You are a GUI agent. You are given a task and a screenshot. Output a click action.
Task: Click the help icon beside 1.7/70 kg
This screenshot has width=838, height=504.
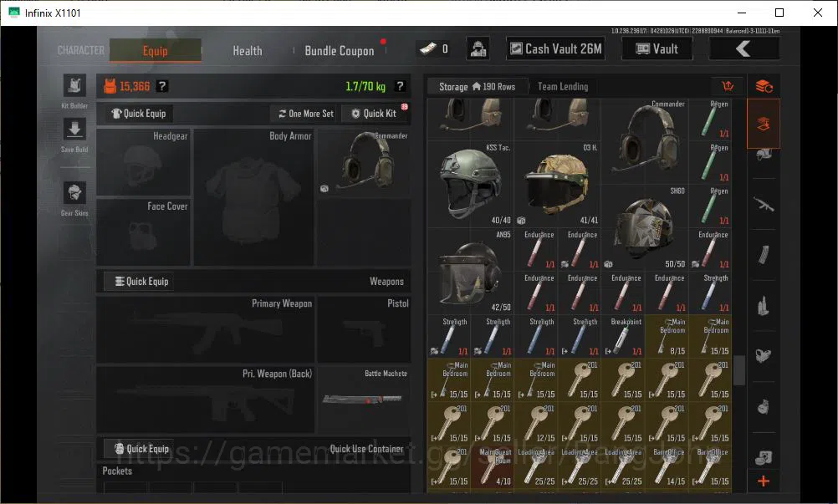point(400,86)
